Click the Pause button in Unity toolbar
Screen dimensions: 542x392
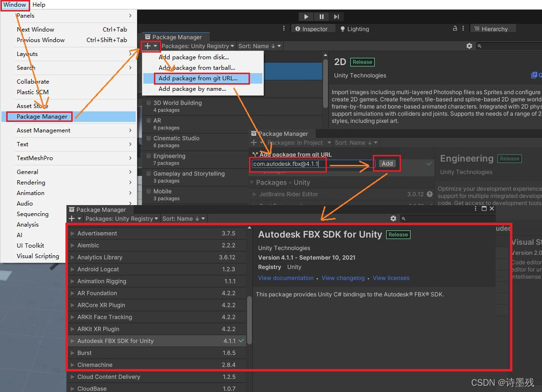322,17
